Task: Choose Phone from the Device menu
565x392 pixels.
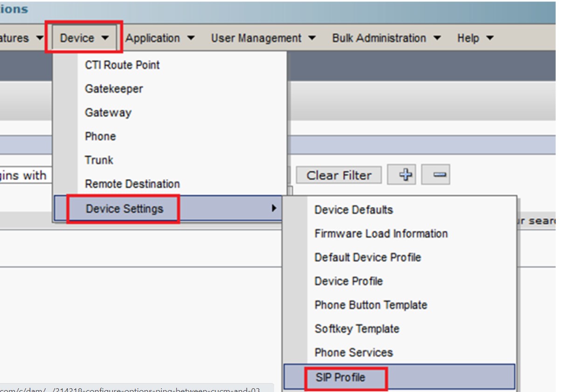Action: [100, 136]
